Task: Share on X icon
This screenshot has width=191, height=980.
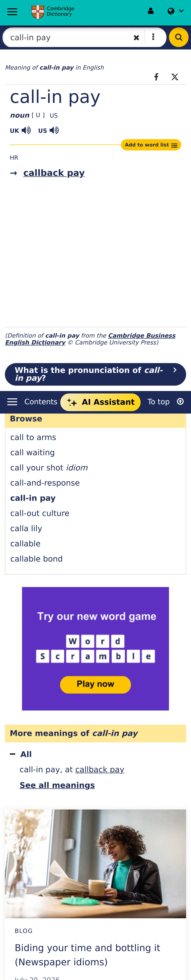Action: coord(175,77)
